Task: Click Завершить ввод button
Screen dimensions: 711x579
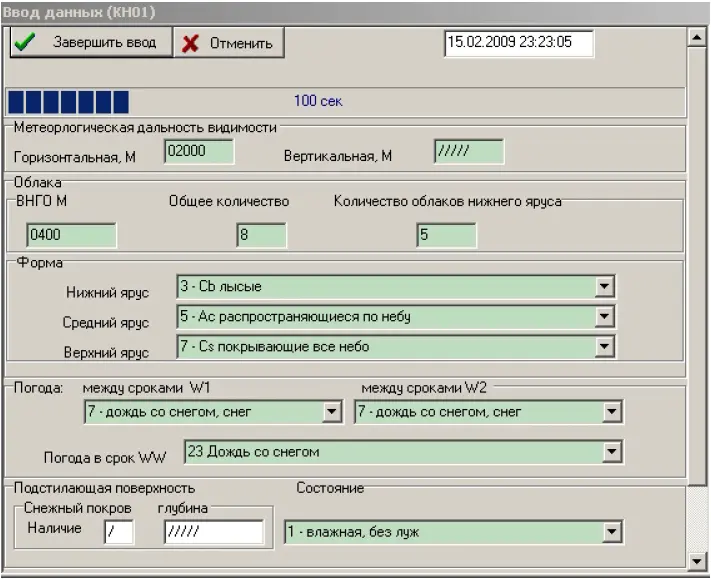Action: pyautogui.click(x=91, y=42)
